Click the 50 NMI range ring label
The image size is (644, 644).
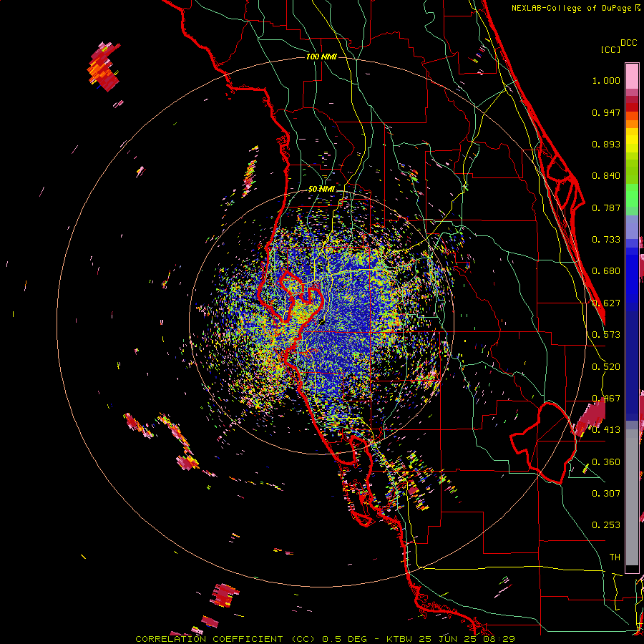tap(321, 189)
